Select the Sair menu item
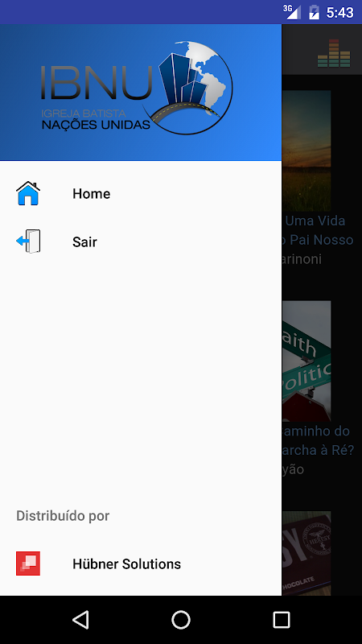This screenshot has height=644, width=362. [x=141, y=242]
